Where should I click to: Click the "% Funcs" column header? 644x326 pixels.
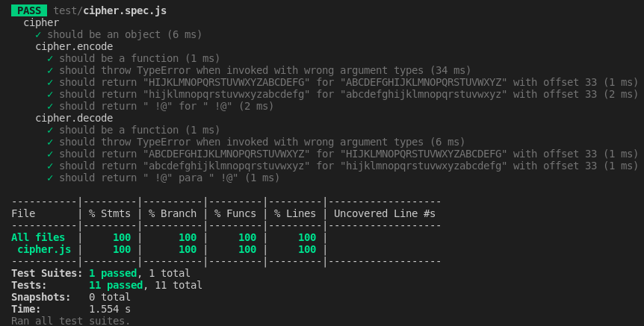pyautogui.click(x=235, y=213)
